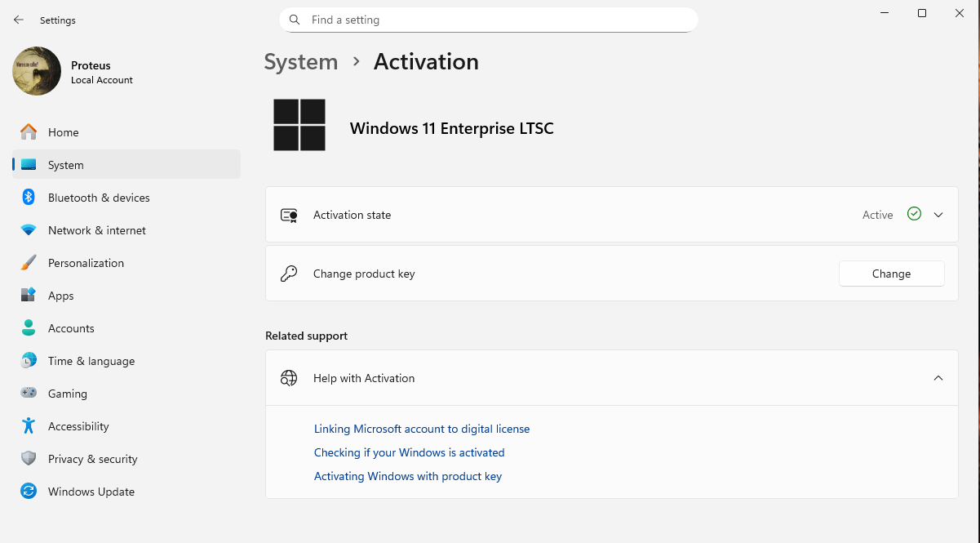Click the Gaming controller icon
980x543 pixels.
[x=29, y=394]
